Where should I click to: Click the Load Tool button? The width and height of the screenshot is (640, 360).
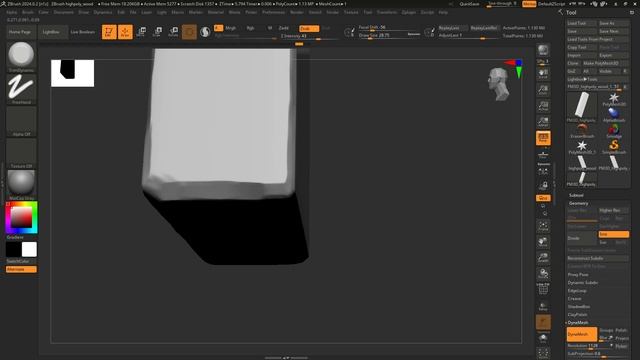(582, 23)
